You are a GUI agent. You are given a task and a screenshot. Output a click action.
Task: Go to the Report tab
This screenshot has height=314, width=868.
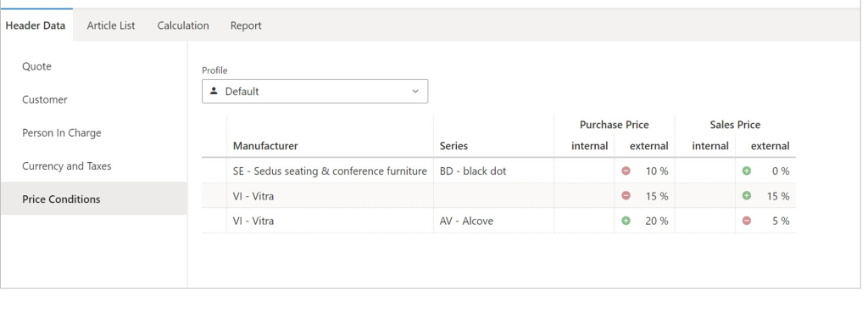click(x=246, y=25)
